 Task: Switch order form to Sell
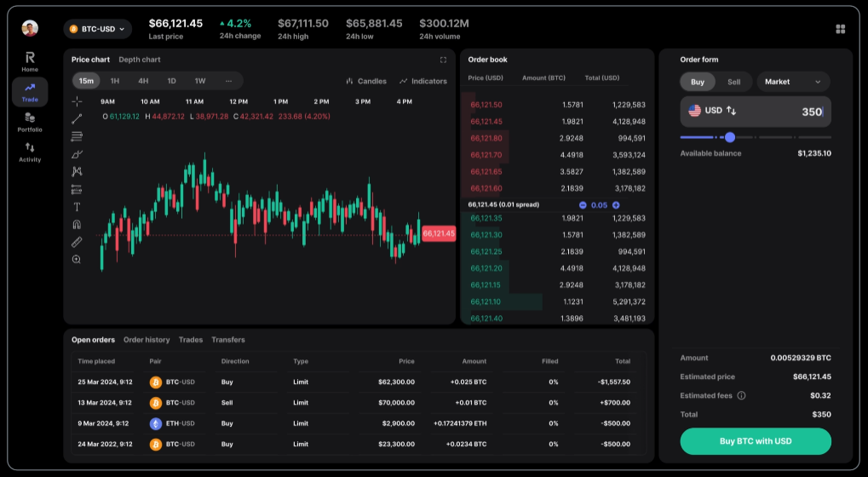[x=733, y=82]
